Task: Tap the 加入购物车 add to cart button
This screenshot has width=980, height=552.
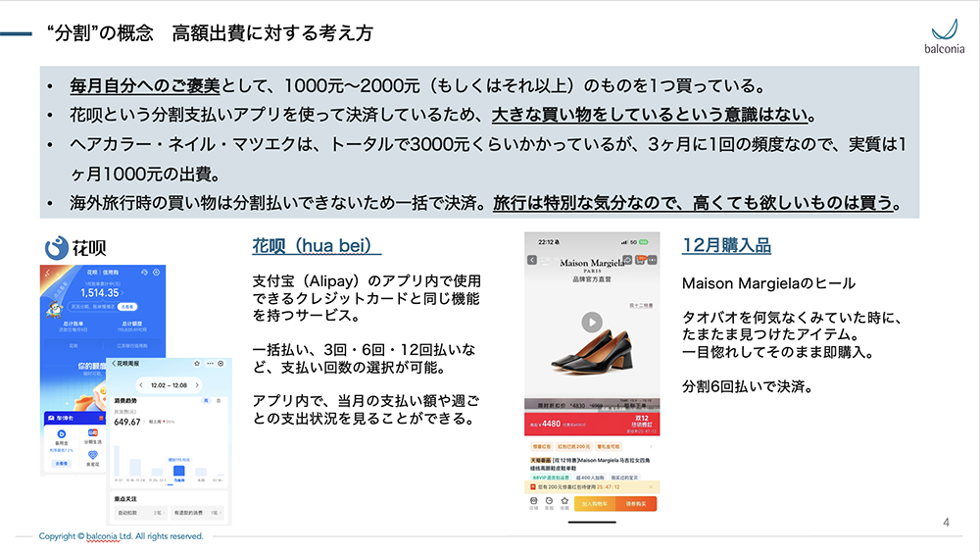Action: click(595, 504)
